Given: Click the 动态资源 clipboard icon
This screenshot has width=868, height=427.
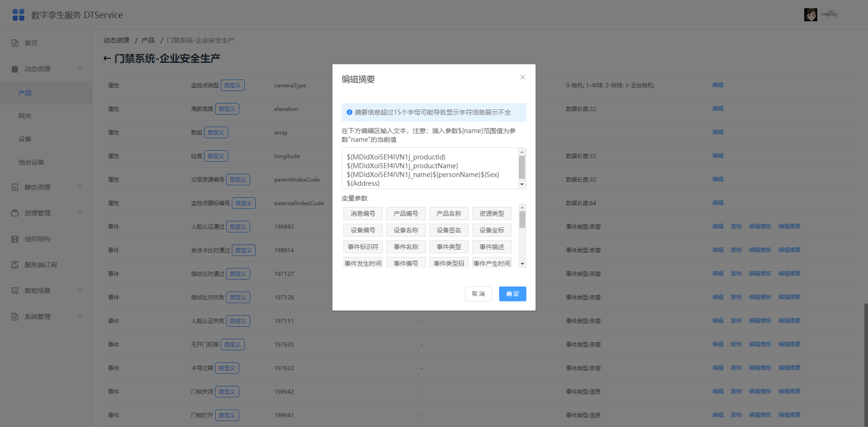Looking at the screenshot, I should click(x=15, y=69).
